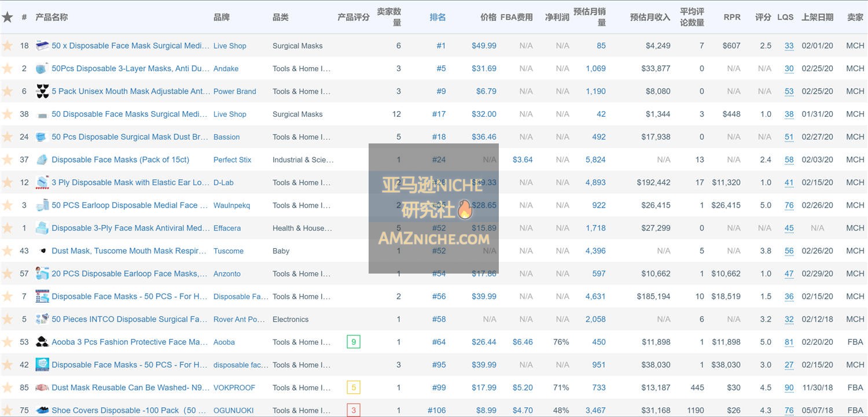Click LQS value 58
868x417 pixels.
coord(789,160)
